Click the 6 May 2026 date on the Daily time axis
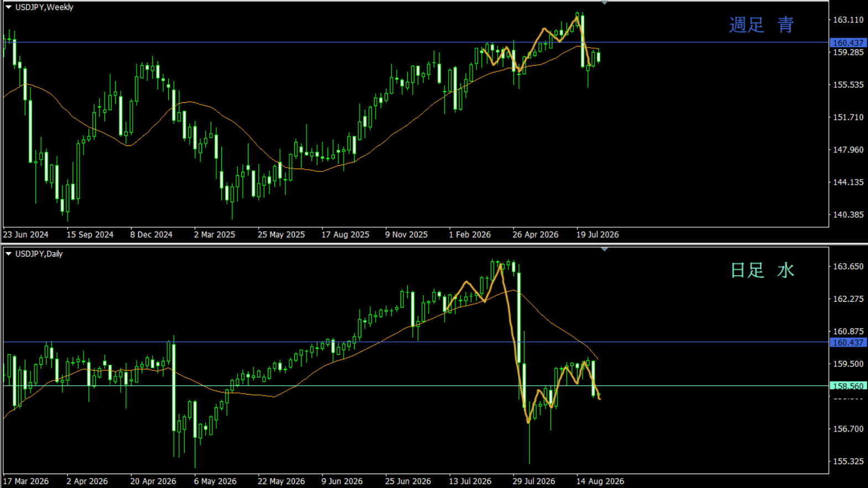 [x=215, y=481]
